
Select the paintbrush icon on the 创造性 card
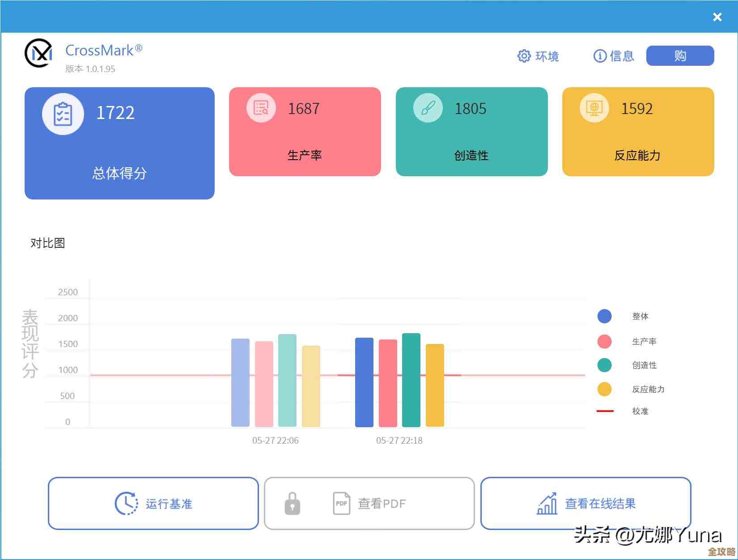[427, 107]
